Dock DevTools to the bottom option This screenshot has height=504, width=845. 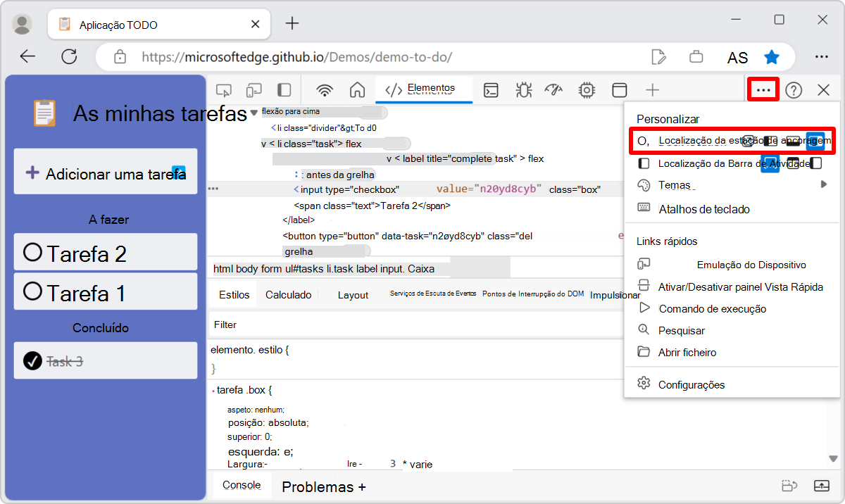coord(793,141)
